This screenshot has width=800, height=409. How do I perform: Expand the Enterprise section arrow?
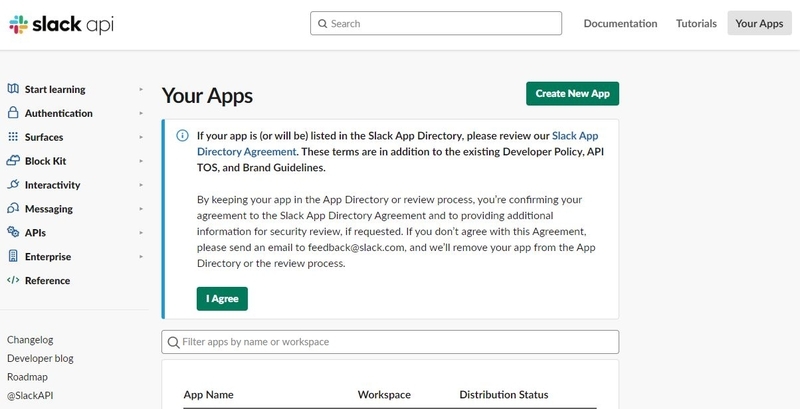pyautogui.click(x=141, y=257)
